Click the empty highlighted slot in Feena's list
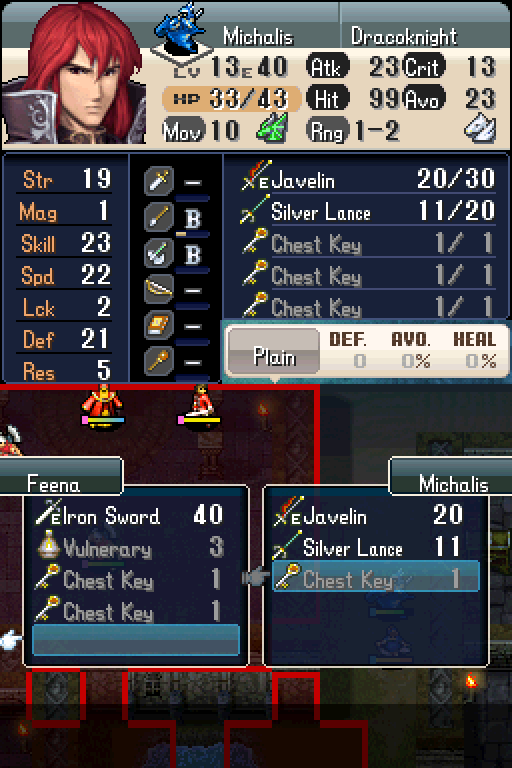The width and height of the screenshot is (512, 768). coord(136,640)
